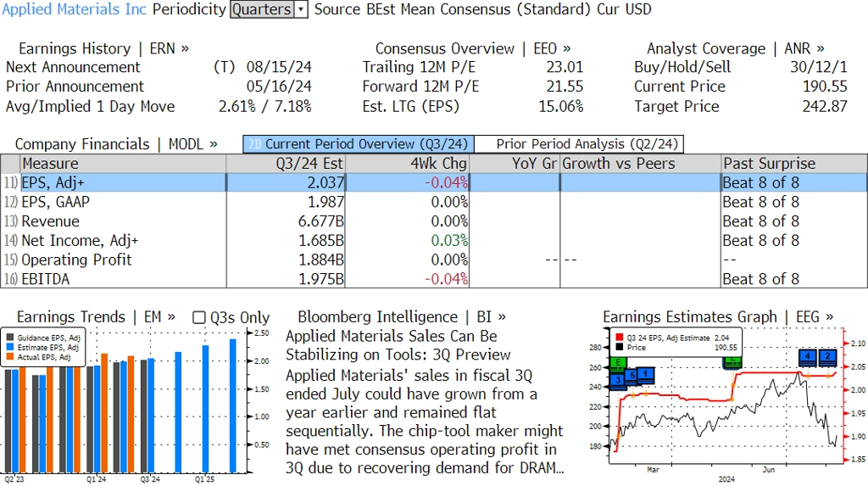Image resolution: width=868 pixels, height=486 pixels.
Task: Click the Forward 12M P/E value 21.55
Action: tap(565, 87)
